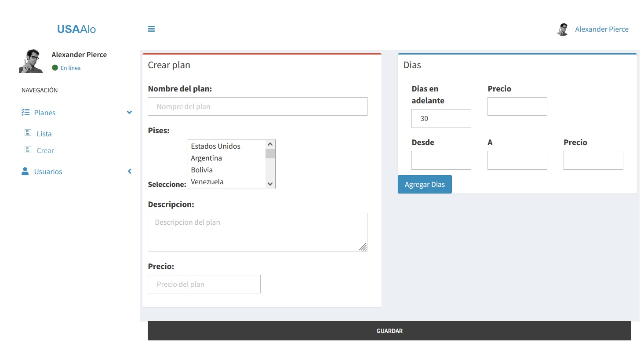Click the country list scroll up arrow
Screen dimensions: 644x347
(270, 144)
